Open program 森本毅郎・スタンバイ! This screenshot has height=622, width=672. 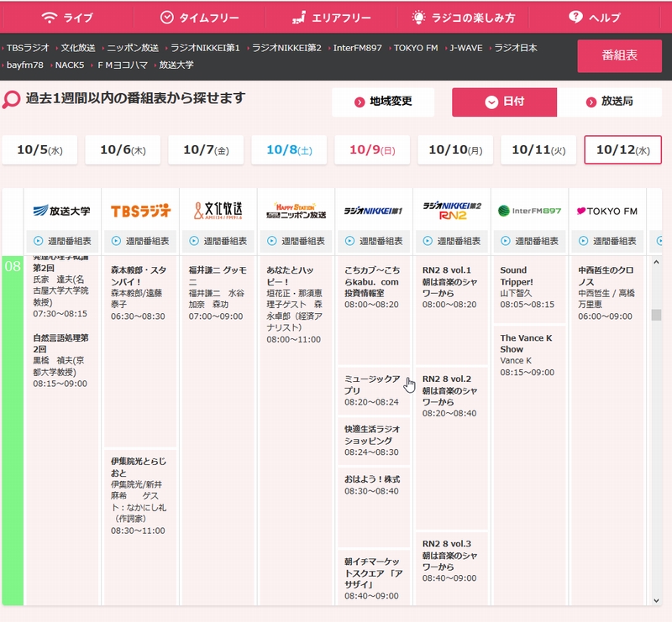[x=140, y=351]
